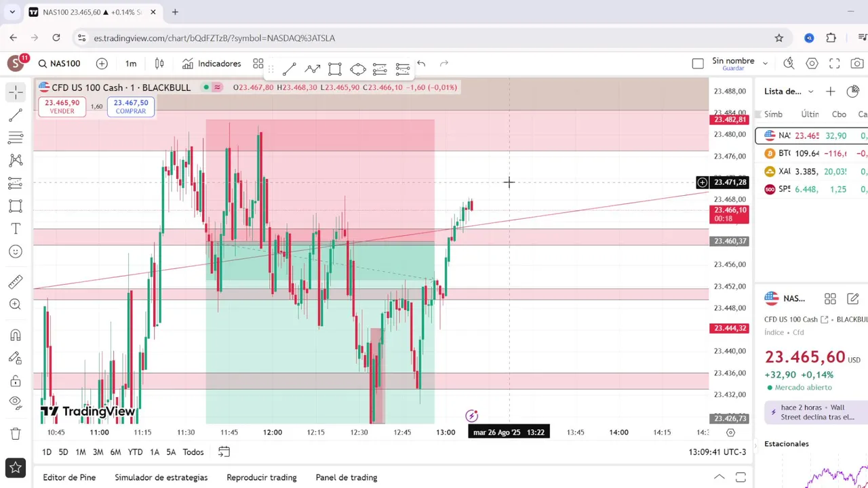Select the 1M time range
Screen dimensions: 868x488
pos(80,452)
